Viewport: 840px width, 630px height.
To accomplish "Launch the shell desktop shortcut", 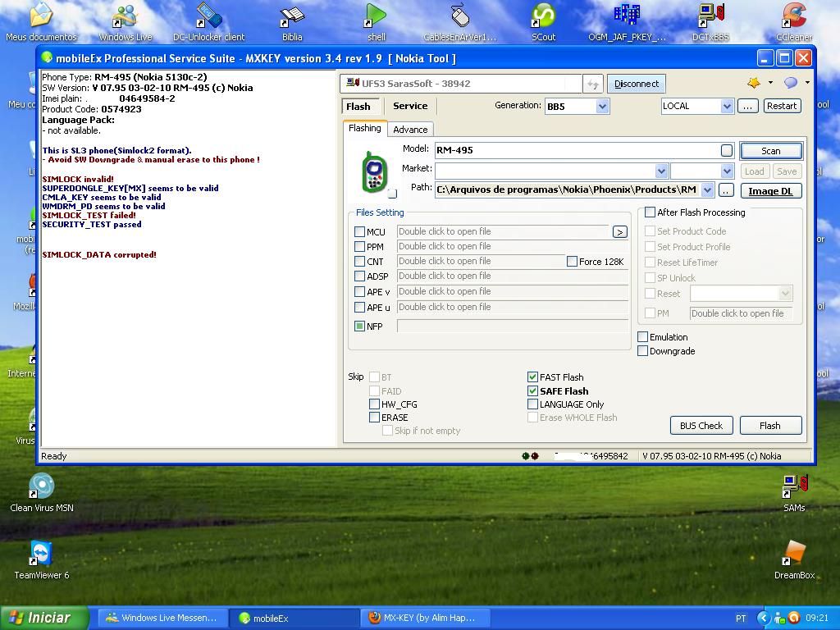I will click(376, 22).
